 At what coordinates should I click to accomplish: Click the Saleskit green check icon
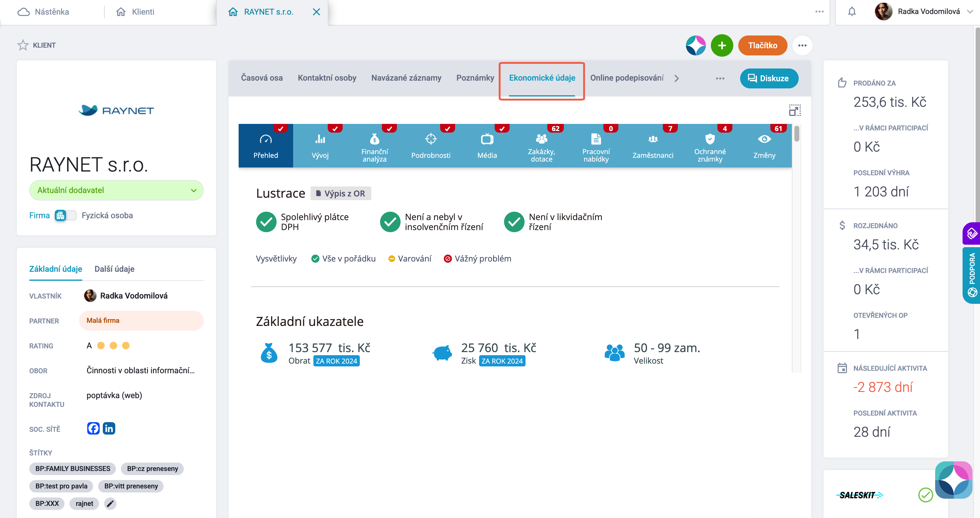tap(925, 495)
